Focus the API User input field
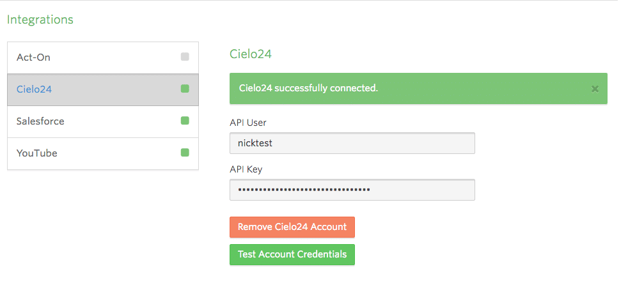The width and height of the screenshot is (644, 292). [x=352, y=143]
